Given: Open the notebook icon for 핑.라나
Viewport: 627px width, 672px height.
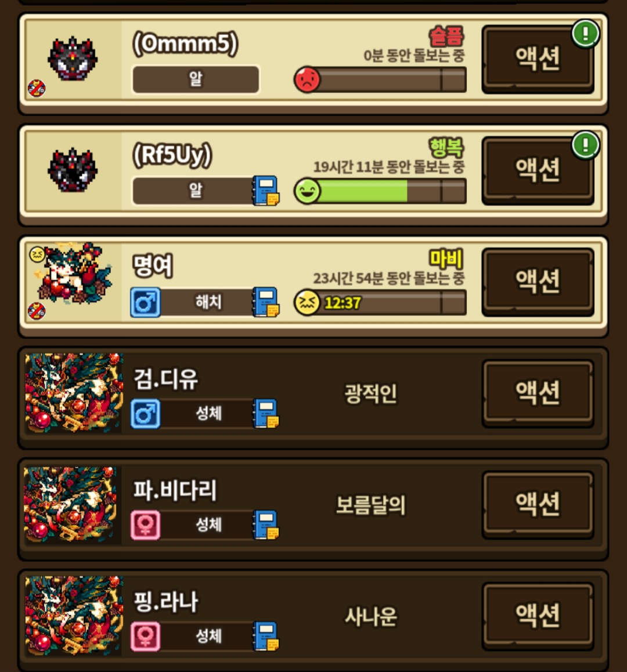Looking at the screenshot, I should click(266, 636).
